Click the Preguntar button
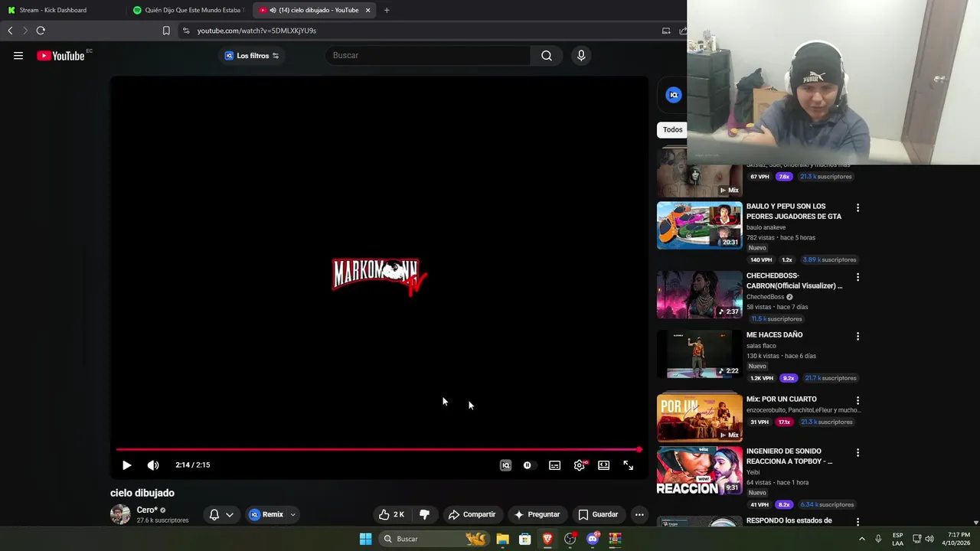 tap(537, 514)
